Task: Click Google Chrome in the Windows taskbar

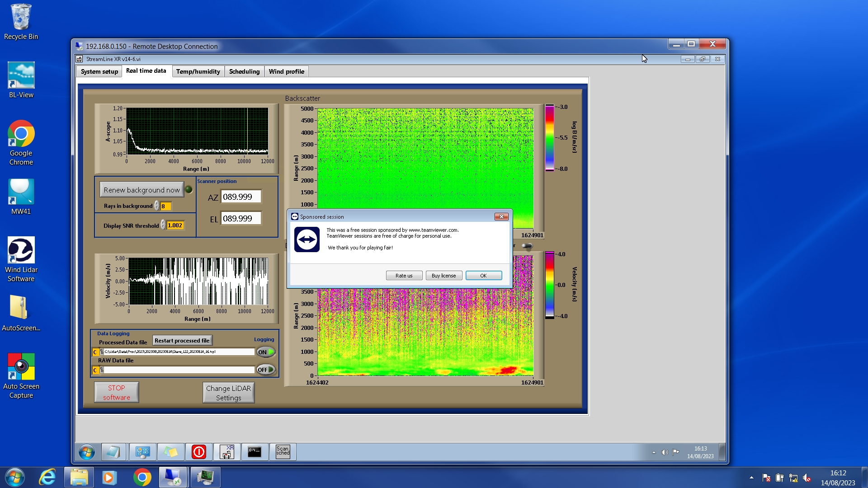Action: (142, 477)
